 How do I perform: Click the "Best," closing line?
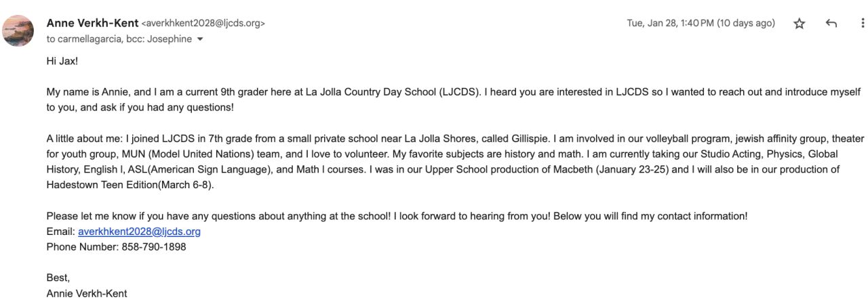point(58,278)
